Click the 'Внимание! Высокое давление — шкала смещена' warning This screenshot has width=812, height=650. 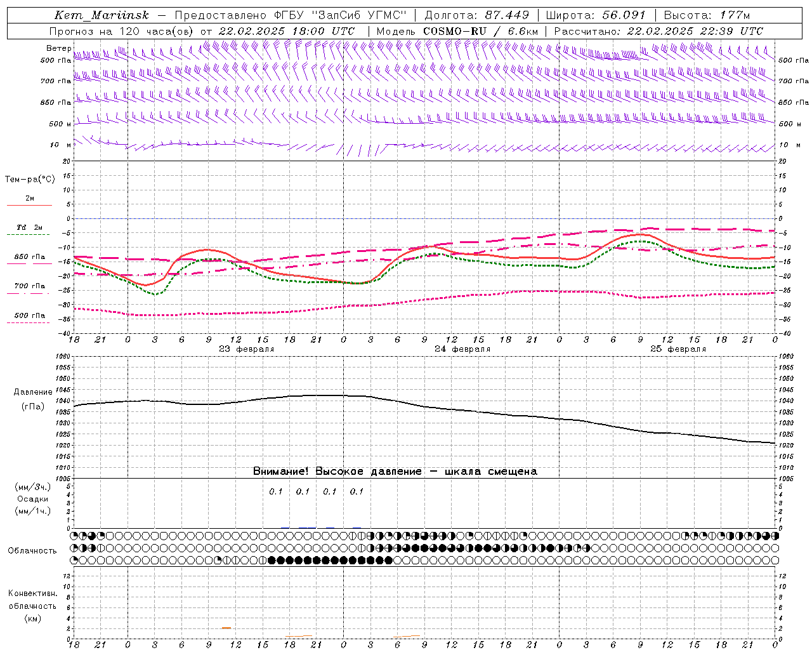tap(395, 471)
